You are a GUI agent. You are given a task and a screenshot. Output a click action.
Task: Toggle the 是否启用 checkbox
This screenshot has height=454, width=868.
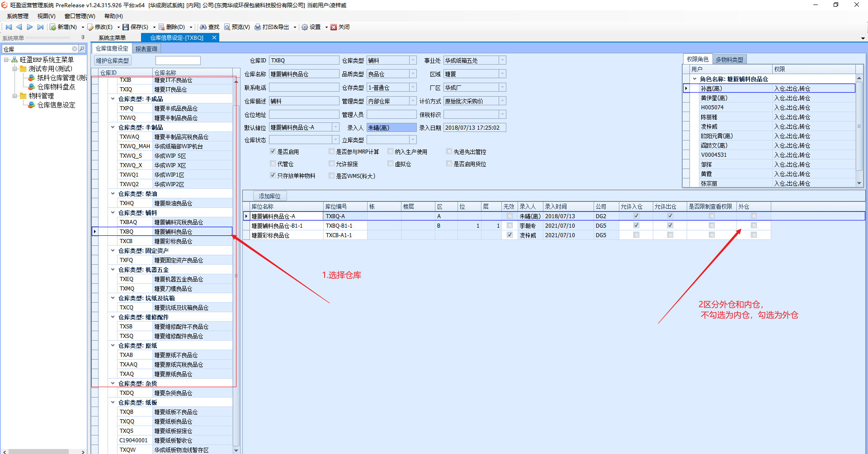pyautogui.click(x=273, y=151)
